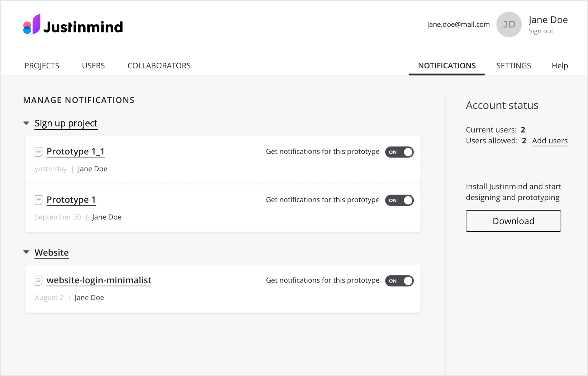Viewport: 588px width, 376px height.
Task: Click the document icon beside website-login-minimalist
Action: tap(39, 281)
